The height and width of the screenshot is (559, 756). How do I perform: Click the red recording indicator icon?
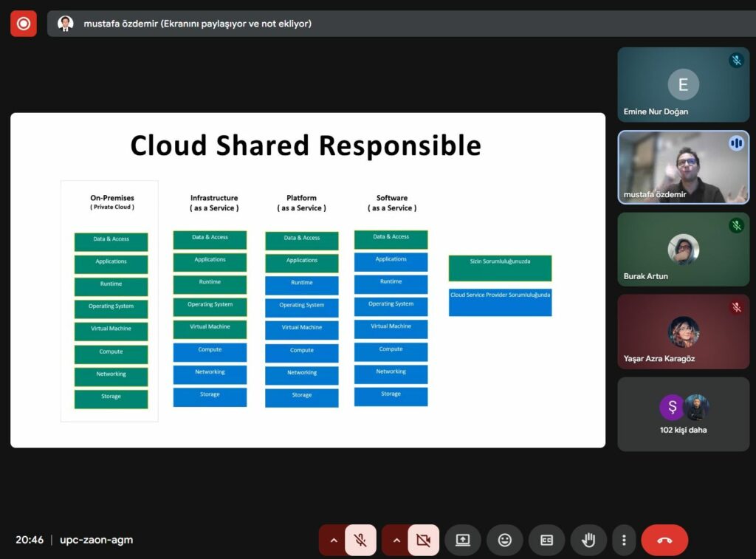point(23,24)
